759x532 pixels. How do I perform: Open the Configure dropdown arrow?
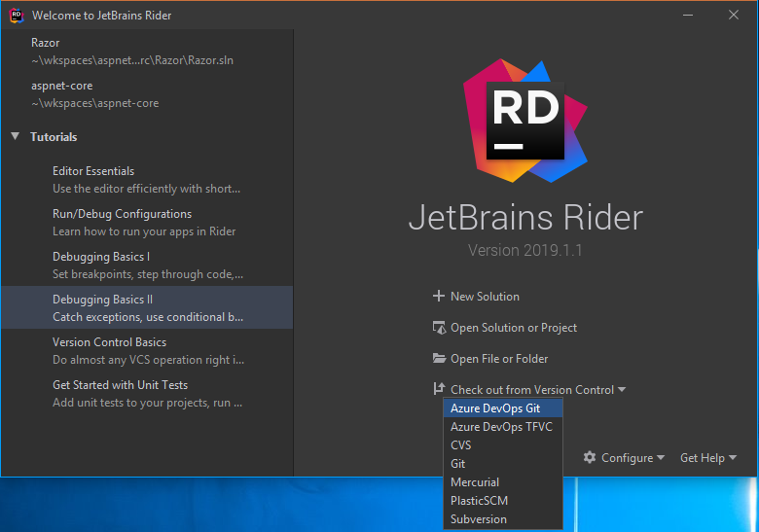[661, 457]
